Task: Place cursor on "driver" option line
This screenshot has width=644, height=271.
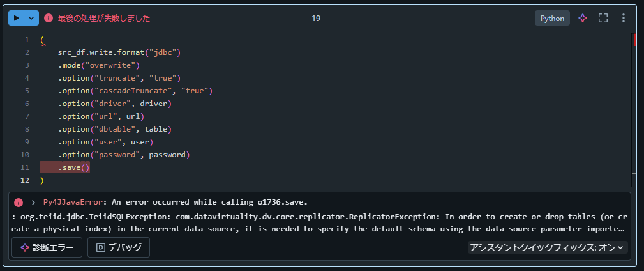Action: coord(115,103)
